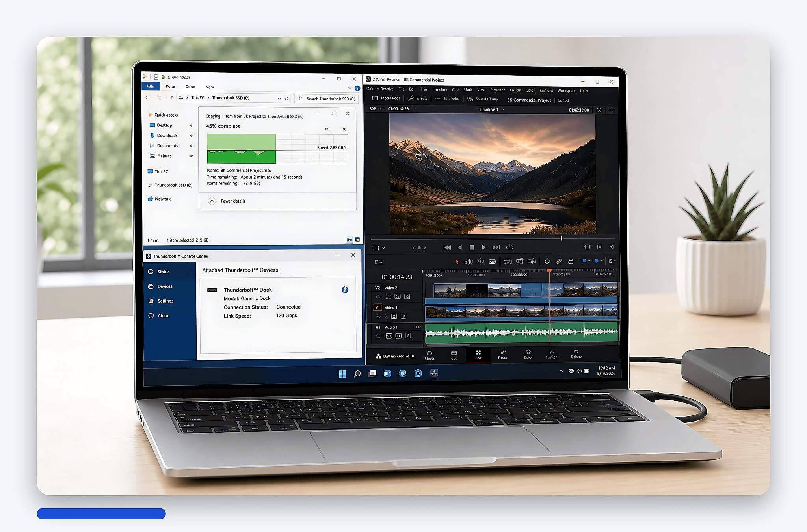Click Task View on the taskbar

point(372,374)
